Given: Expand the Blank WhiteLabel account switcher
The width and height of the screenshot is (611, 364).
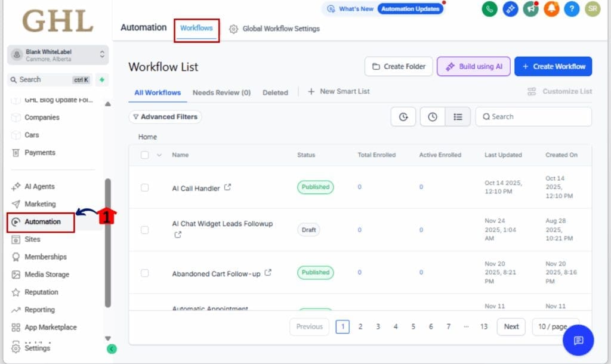Looking at the screenshot, I should coord(58,55).
